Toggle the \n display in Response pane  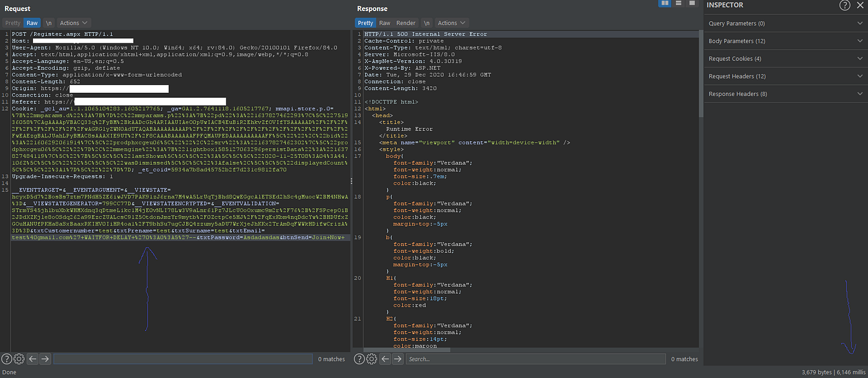(x=426, y=23)
